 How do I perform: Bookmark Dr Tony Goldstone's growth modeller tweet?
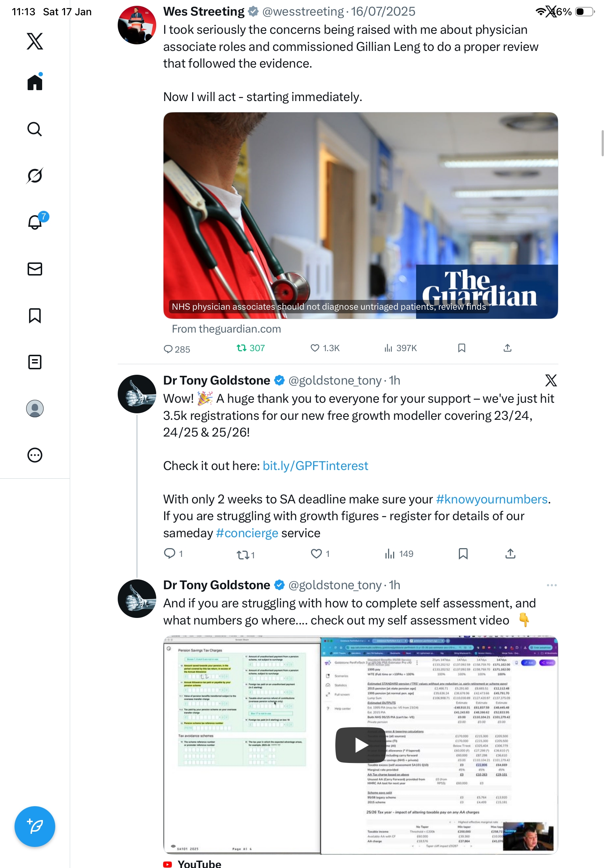click(463, 554)
